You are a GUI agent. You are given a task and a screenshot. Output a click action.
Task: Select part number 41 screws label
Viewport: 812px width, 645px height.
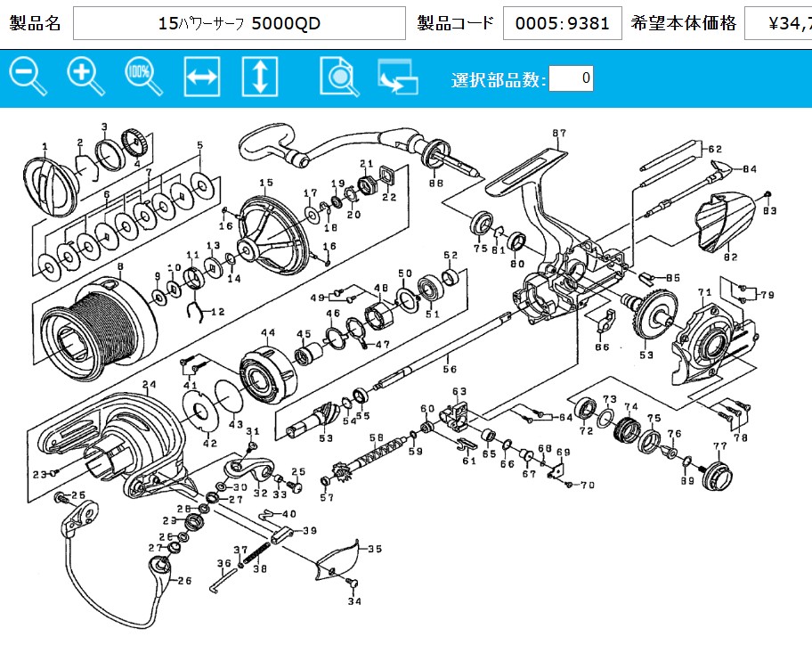coord(191,385)
